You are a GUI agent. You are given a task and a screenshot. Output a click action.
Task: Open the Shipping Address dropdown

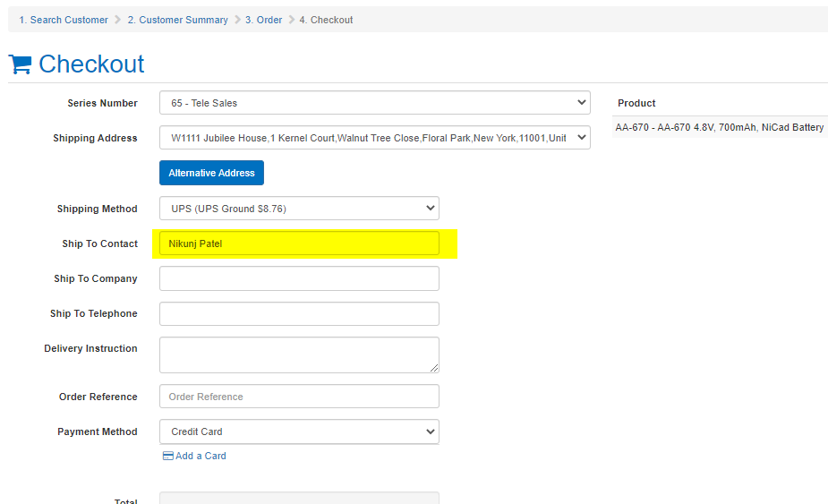375,137
